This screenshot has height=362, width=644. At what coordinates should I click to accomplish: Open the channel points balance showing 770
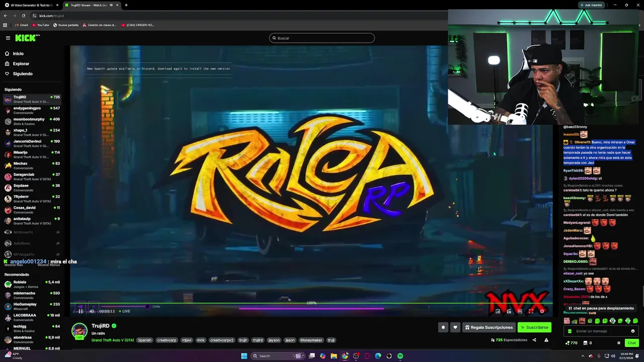click(x=572, y=343)
